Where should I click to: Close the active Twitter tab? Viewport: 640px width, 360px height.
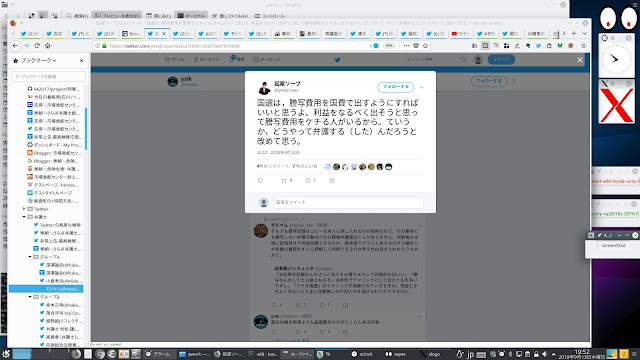[x=164, y=33]
